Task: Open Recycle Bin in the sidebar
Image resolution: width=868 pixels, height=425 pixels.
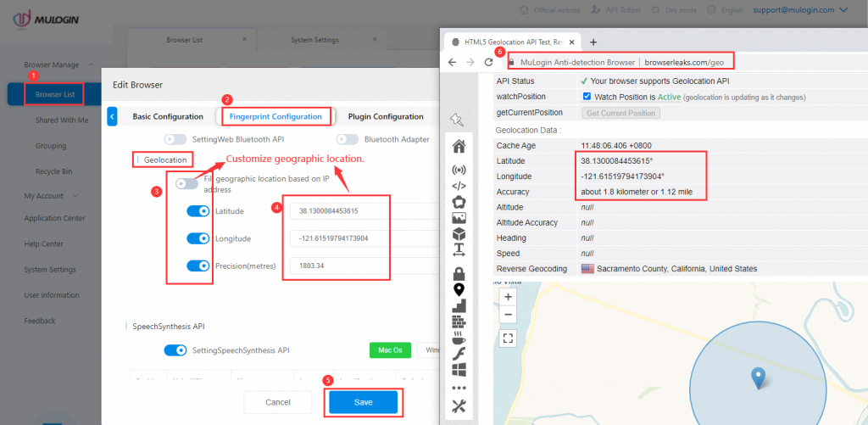Action: tap(53, 171)
